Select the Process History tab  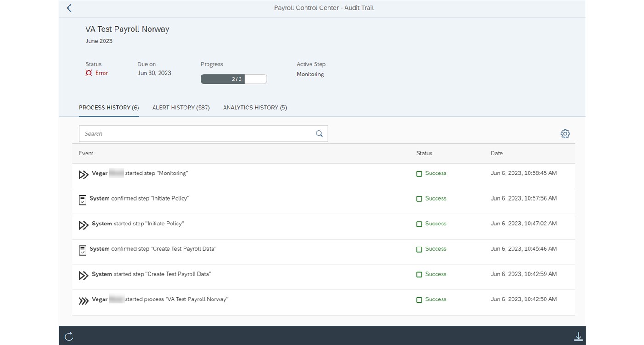click(x=109, y=108)
